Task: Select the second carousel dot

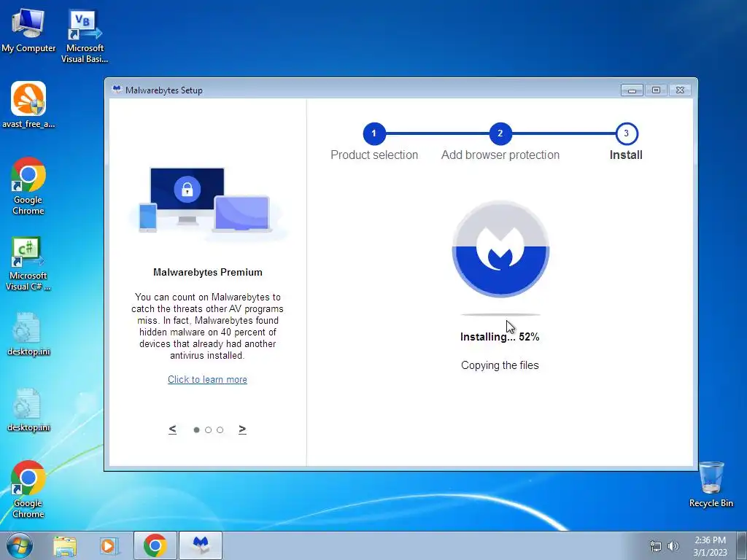Action: 208,429
